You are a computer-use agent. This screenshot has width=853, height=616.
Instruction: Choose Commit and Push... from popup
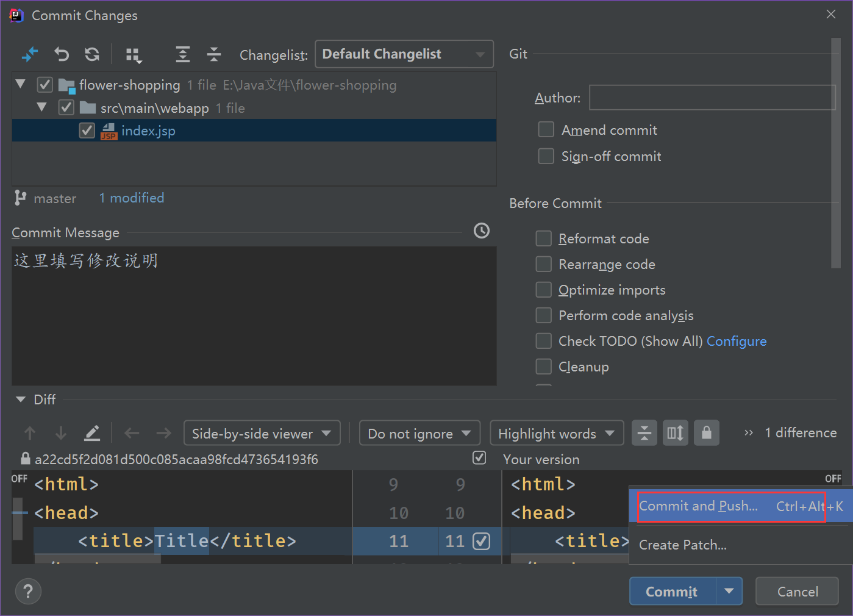point(741,506)
